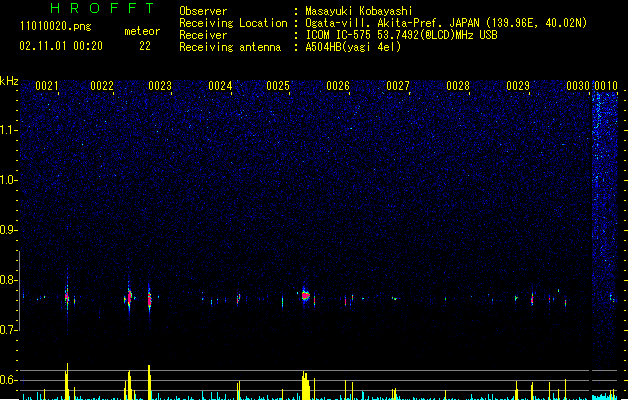The width and height of the screenshot is (629, 400).
Task: Click the 0028 time marker
Action: tap(458, 86)
